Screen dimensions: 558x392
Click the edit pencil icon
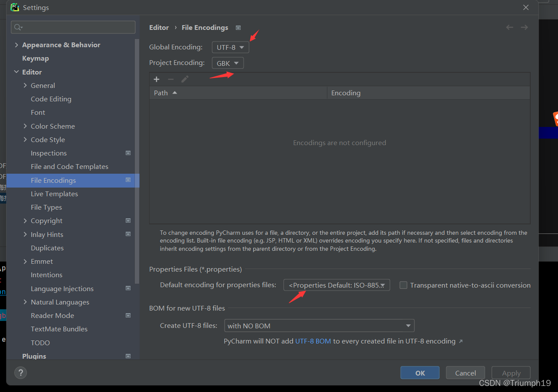[x=185, y=79]
